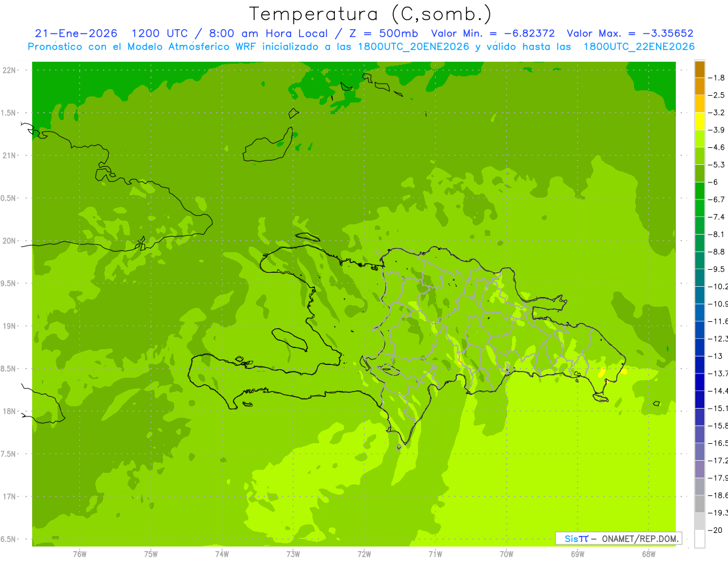Click the '73W' longitude label
This screenshot has height=562, width=728.
click(293, 554)
